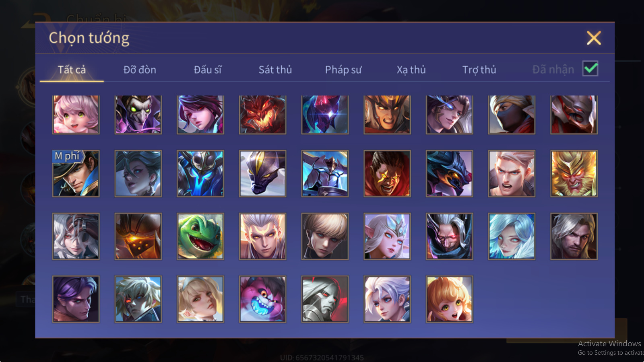
Task: Choose the orange-haired girl hero portrait
Action: tap(449, 299)
